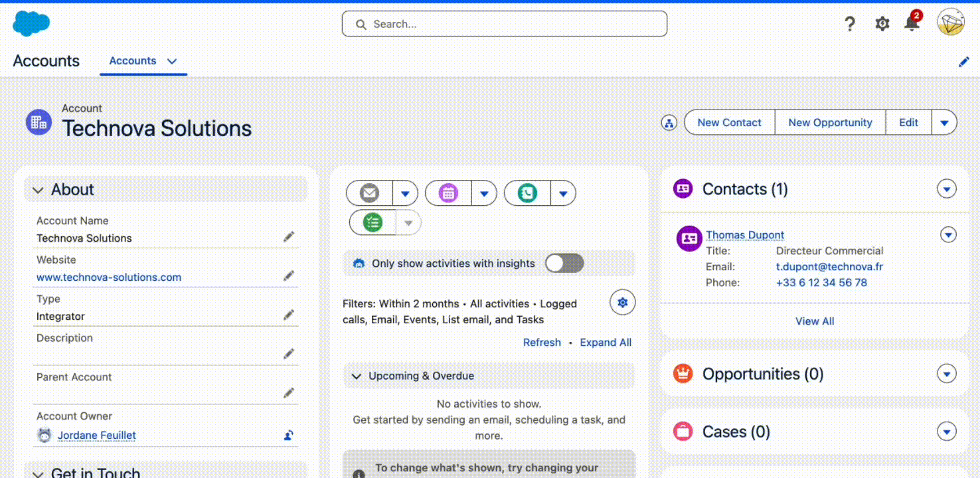980x478 pixels.
Task: Click the edit navigation pencil icon
Action: coord(964,62)
